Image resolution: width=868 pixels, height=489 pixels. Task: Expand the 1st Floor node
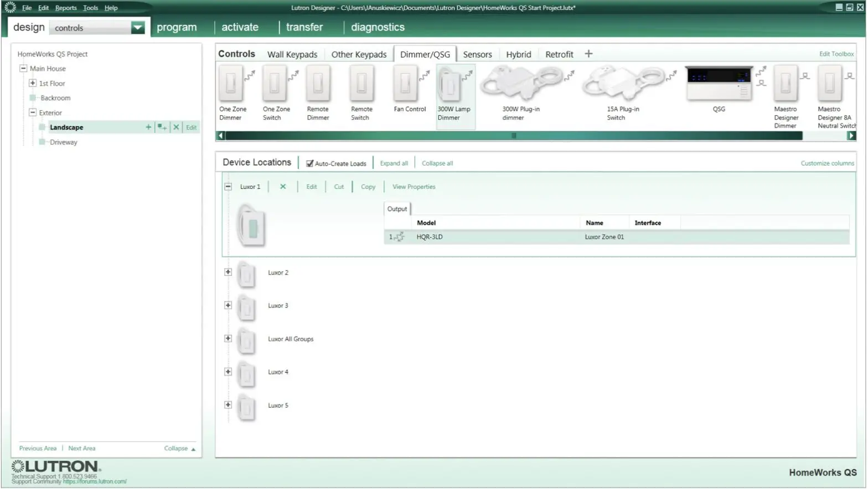33,83
